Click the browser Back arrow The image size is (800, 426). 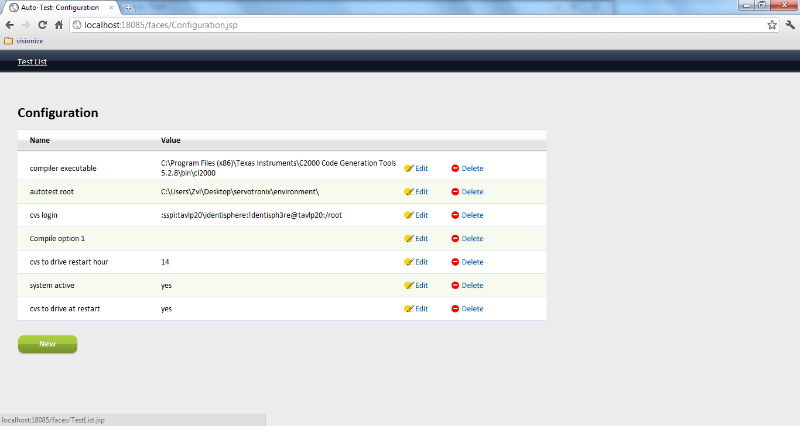(x=10, y=25)
